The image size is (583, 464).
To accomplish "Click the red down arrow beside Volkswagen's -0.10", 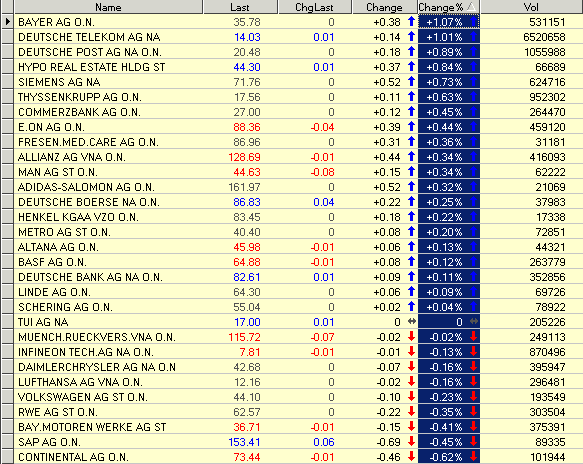I will 411,396.
